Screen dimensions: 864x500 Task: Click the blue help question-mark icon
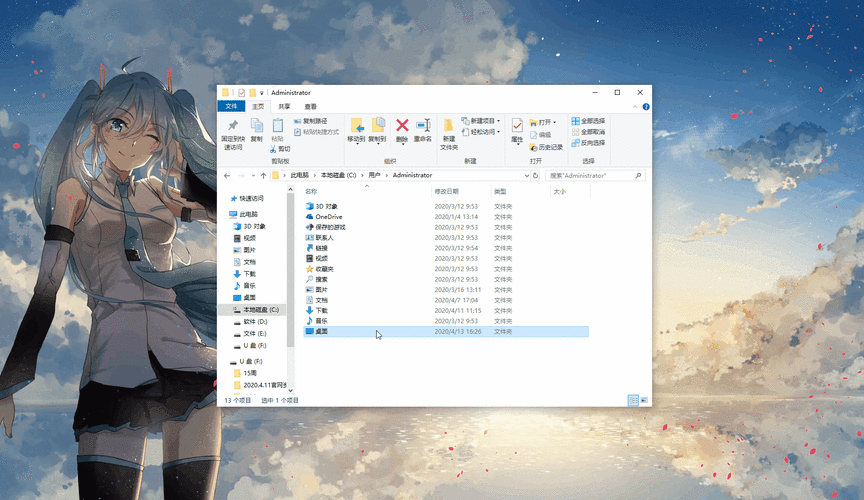(646, 107)
